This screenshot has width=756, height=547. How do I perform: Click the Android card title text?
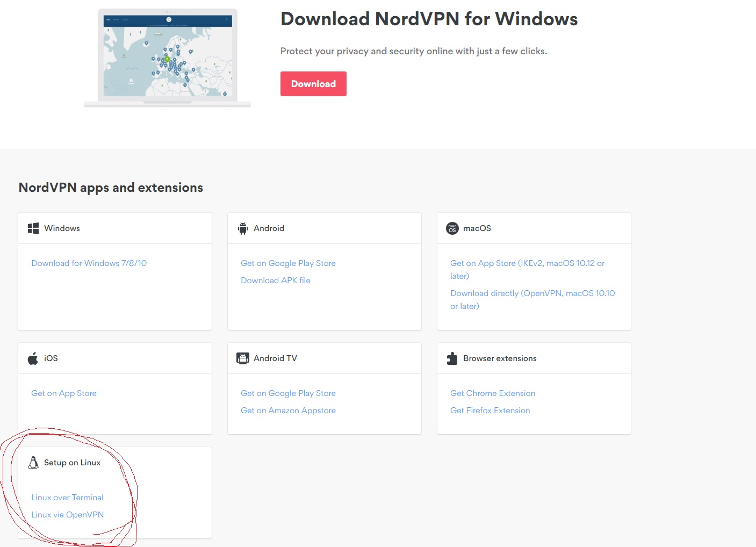[x=269, y=228]
